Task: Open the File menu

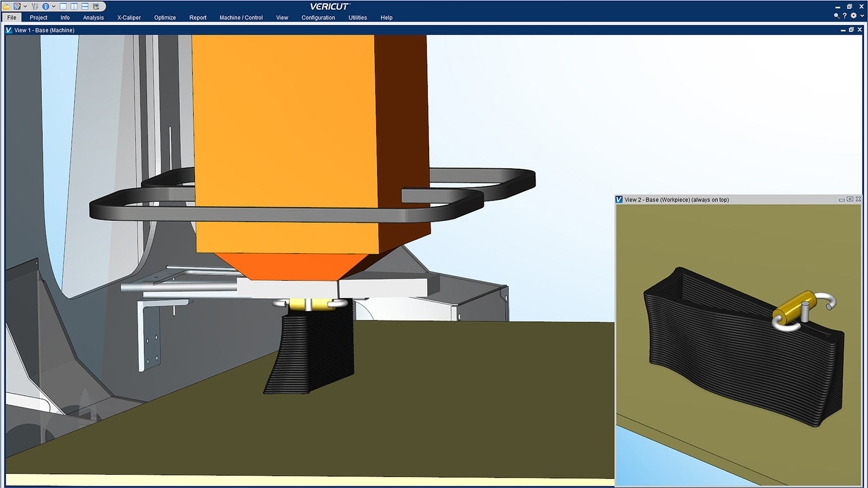Action: (12, 17)
